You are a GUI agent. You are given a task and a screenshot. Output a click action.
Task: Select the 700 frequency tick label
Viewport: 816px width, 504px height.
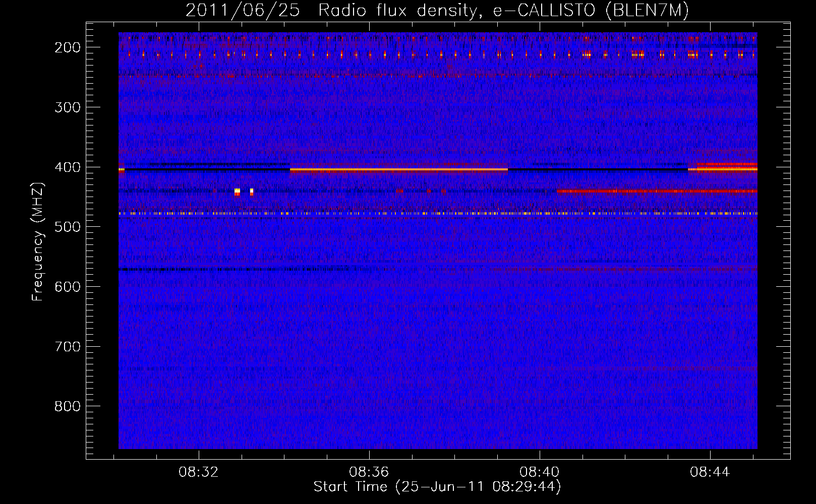[68, 347]
